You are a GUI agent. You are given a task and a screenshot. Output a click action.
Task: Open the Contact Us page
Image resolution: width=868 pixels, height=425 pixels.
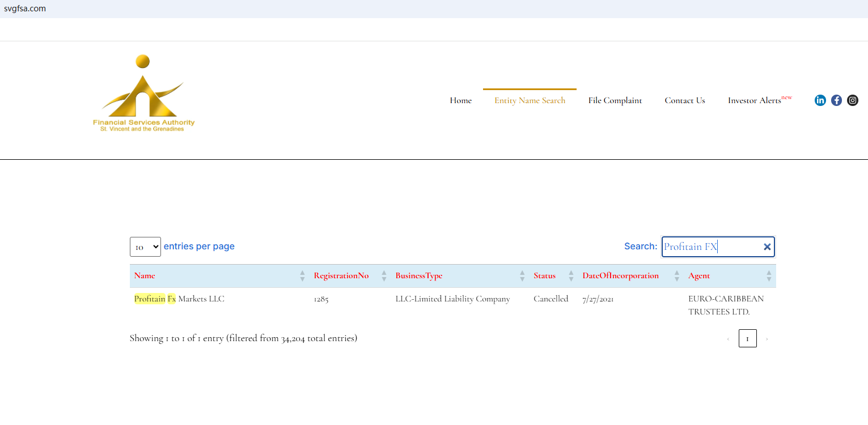coord(685,100)
